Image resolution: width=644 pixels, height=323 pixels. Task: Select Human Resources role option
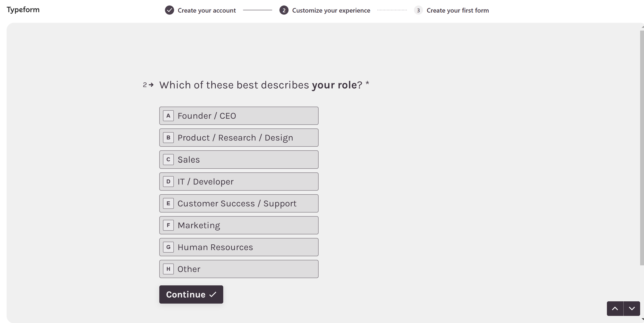click(x=239, y=247)
